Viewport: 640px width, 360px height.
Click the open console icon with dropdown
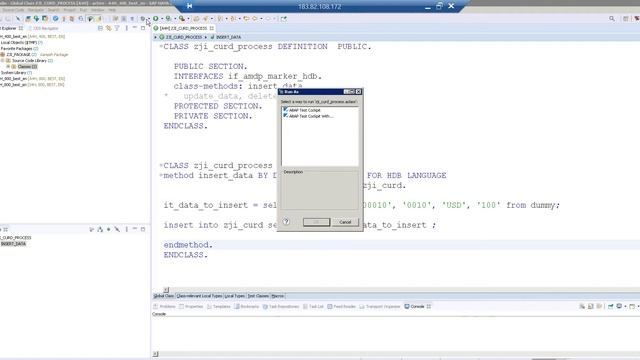pos(633,307)
